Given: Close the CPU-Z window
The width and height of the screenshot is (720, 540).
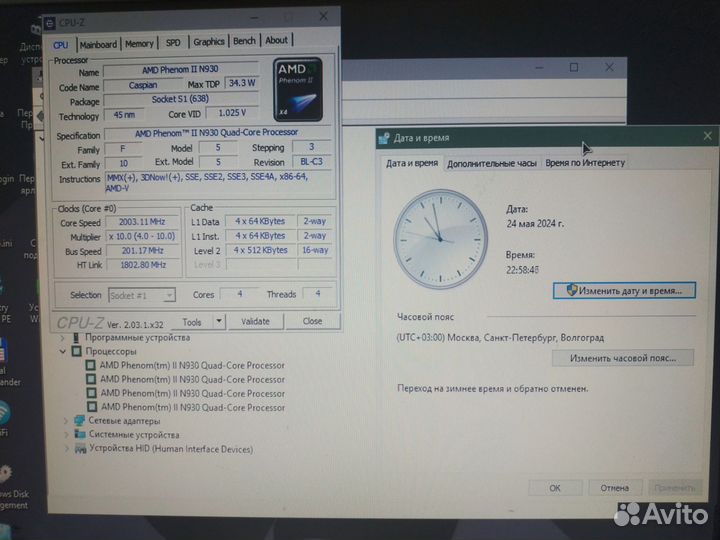Looking at the screenshot, I should coord(323,17).
